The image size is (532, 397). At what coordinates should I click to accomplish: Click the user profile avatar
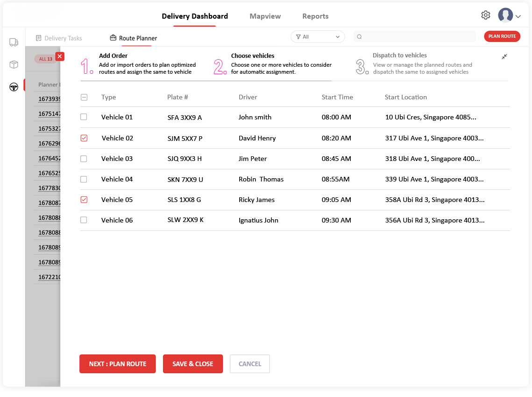505,15
